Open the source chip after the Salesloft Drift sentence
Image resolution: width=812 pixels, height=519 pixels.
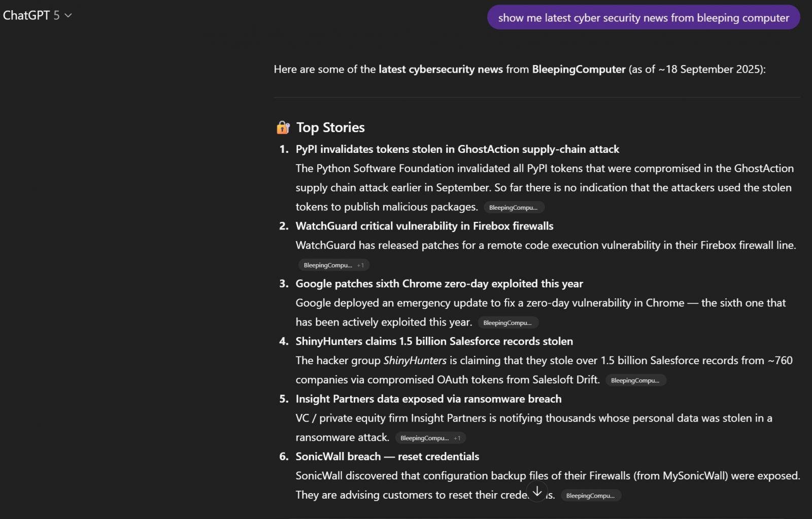(635, 380)
